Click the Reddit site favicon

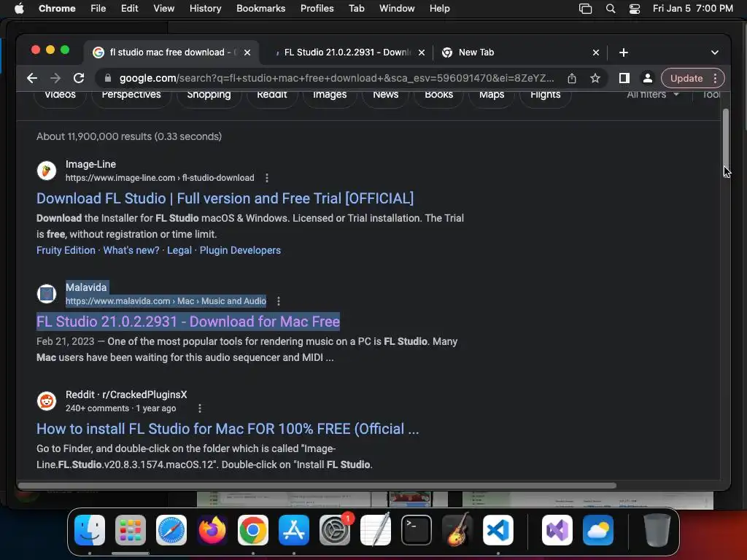(47, 401)
